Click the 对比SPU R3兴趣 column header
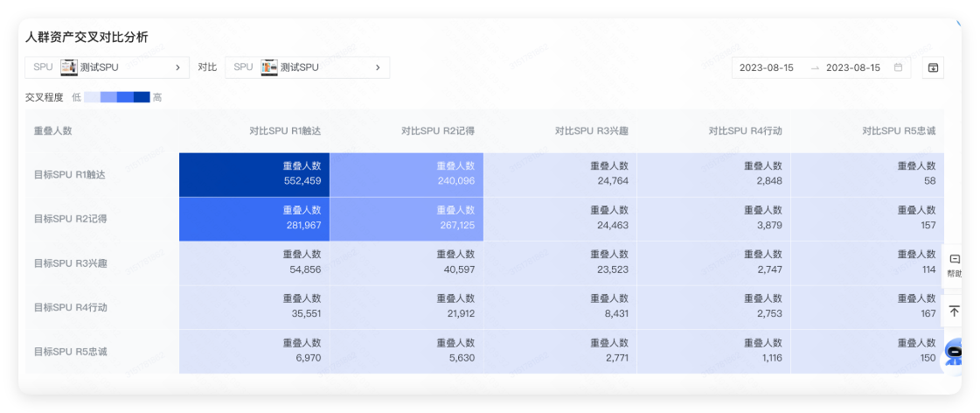Viewport: 980px width, 413px height. [591, 130]
